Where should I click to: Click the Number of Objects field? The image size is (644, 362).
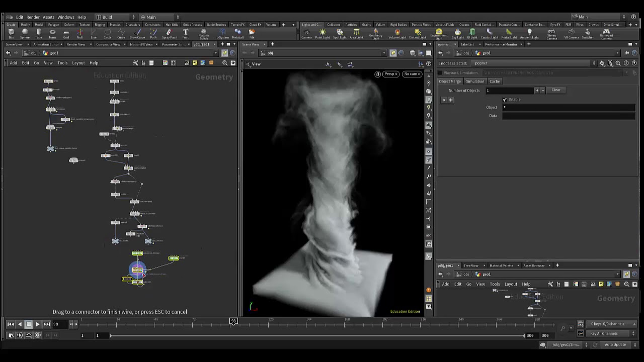pos(509,90)
